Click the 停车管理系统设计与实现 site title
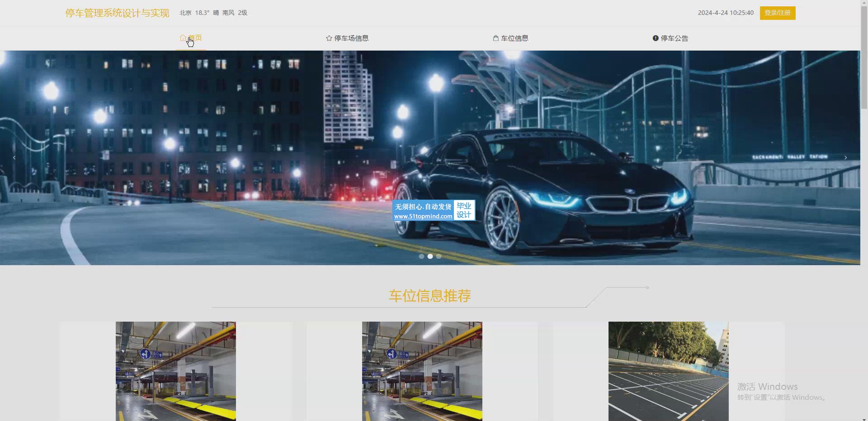868x421 pixels. point(117,13)
